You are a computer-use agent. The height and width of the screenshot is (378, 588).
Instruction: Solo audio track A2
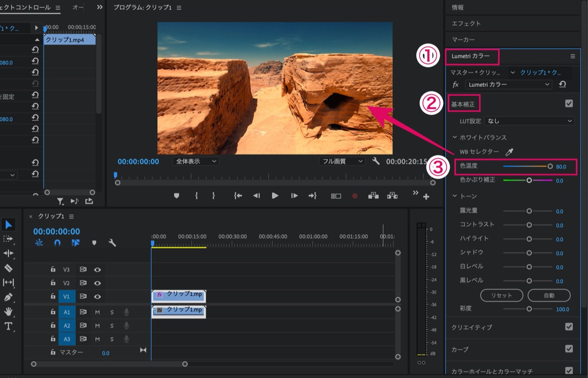[x=112, y=326]
